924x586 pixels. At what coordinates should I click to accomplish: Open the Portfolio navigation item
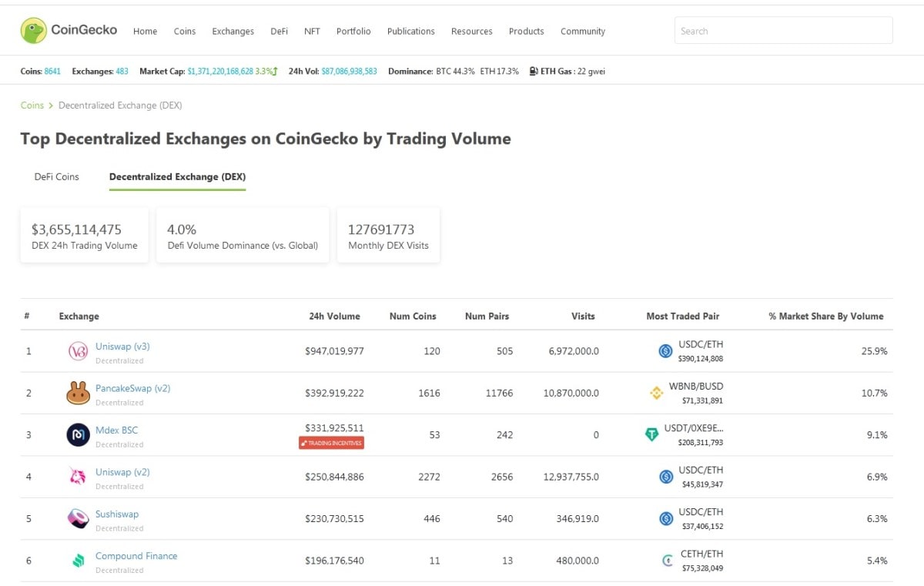point(353,32)
